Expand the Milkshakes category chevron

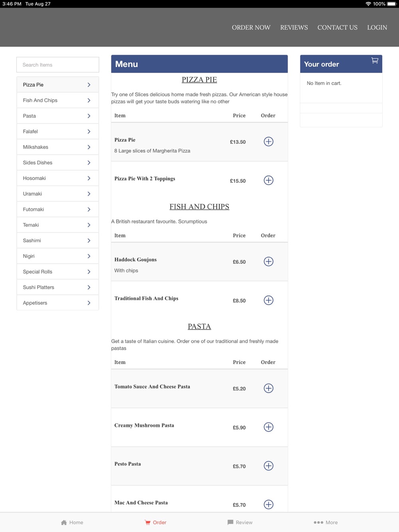(x=89, y=147)
